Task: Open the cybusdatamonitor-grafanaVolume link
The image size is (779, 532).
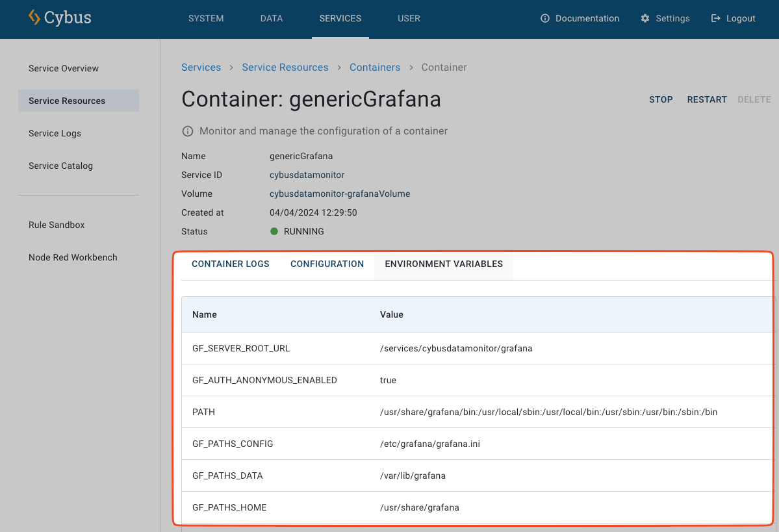Action: (x=340, y=194)
